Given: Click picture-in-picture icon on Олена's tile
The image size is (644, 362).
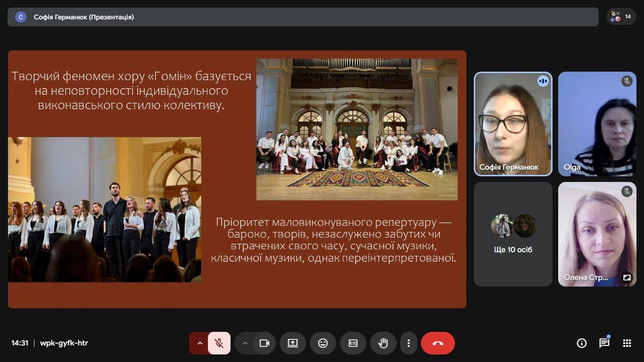Looking at the screenshot, I should click(x=627, y=278).
